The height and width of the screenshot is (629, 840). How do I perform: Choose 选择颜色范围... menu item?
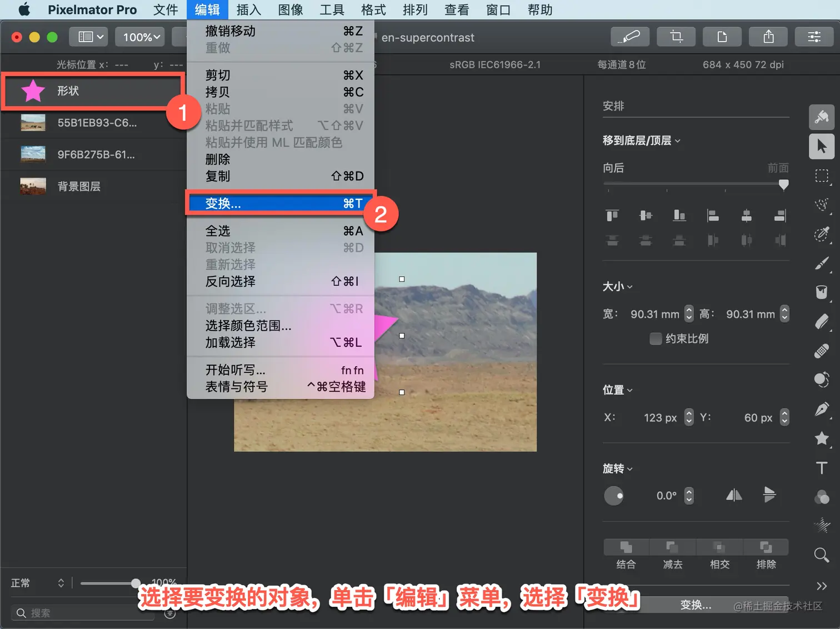click(x=281, y=325)
